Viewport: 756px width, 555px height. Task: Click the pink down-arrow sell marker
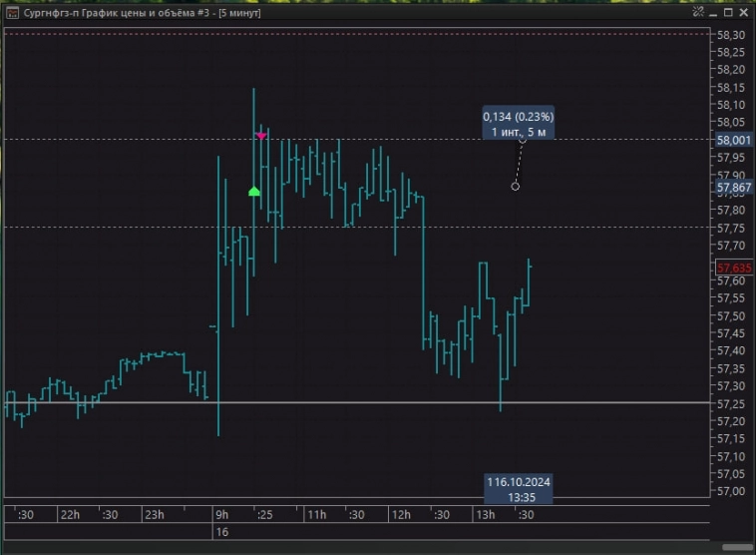click(x=261, y=136)
